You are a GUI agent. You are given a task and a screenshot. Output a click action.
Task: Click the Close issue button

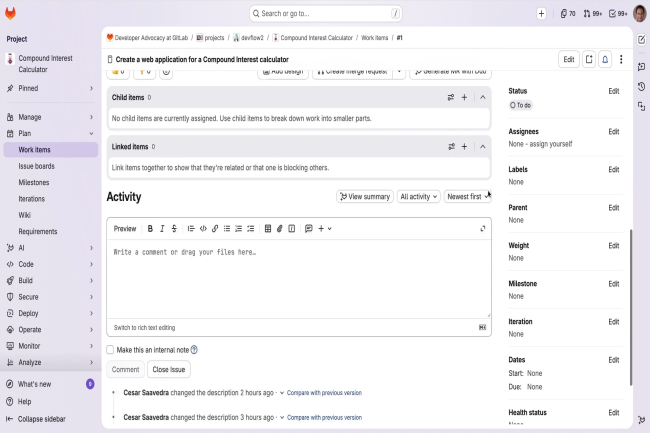point(169,370)
